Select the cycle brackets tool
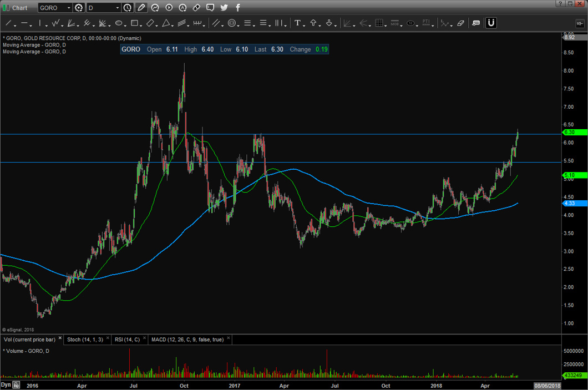 197,23
